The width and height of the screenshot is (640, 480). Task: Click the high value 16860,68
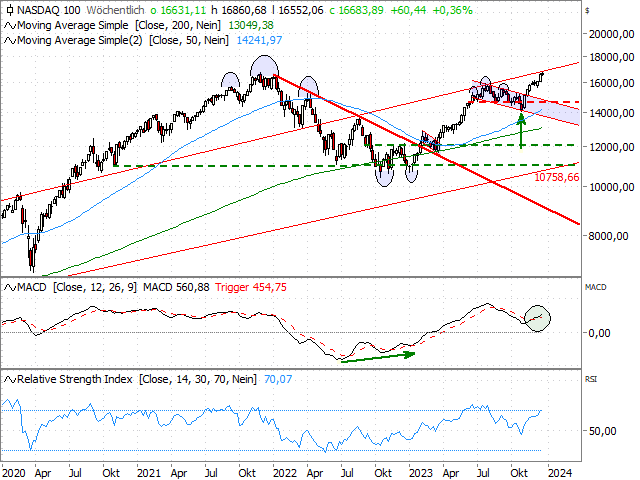(244, 10)
